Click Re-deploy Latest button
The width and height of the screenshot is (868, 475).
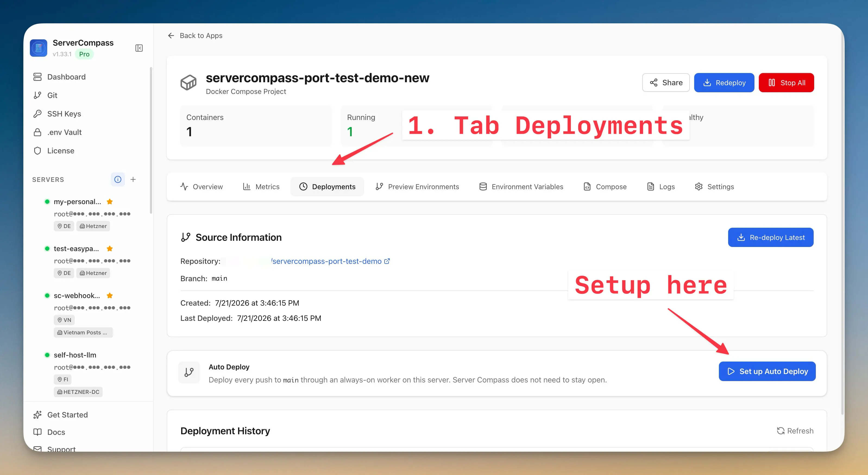pos(770,237)
